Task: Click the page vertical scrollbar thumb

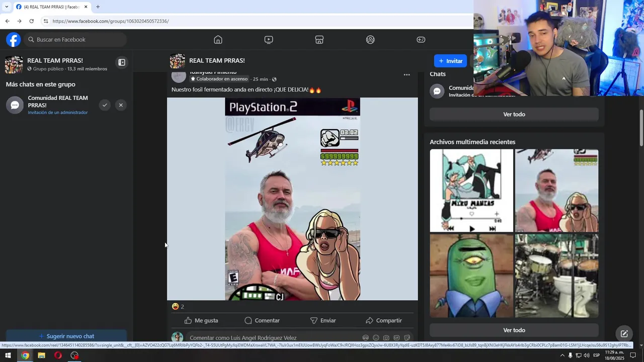Action: 641,128
